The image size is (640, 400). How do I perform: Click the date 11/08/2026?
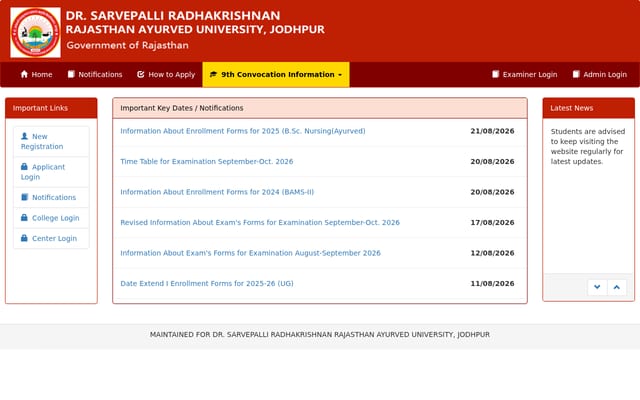click(492, 283)
